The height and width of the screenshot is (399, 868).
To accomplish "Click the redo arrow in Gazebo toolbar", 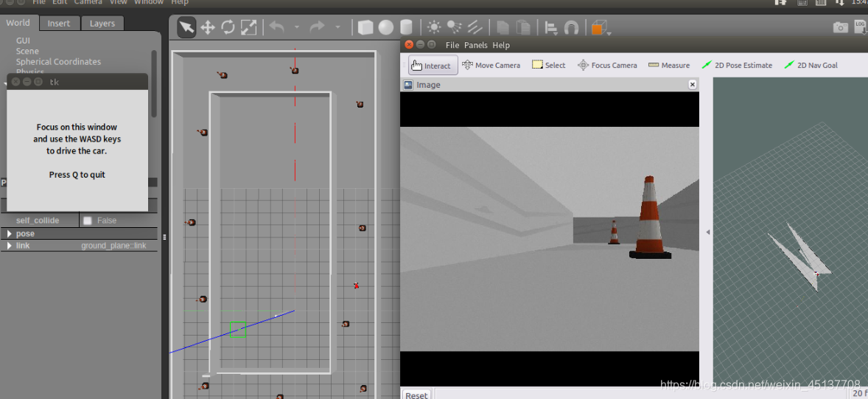I will (317, 27).
